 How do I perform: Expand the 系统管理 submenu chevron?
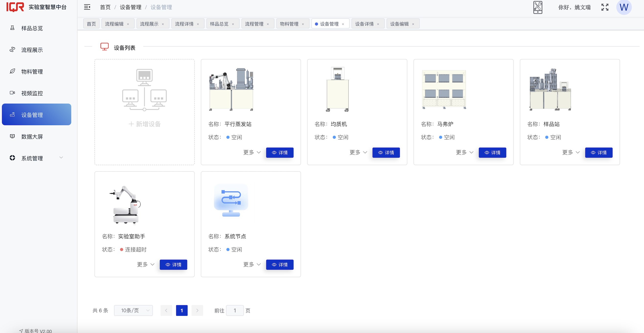click(x=61, y=157)
